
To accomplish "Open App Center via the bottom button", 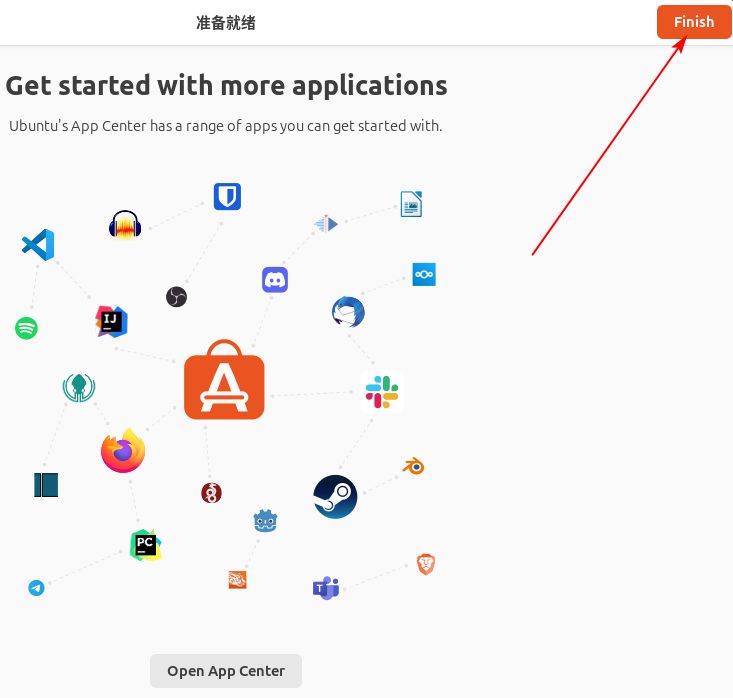I will pyautogui.click(x=226, y=671).
